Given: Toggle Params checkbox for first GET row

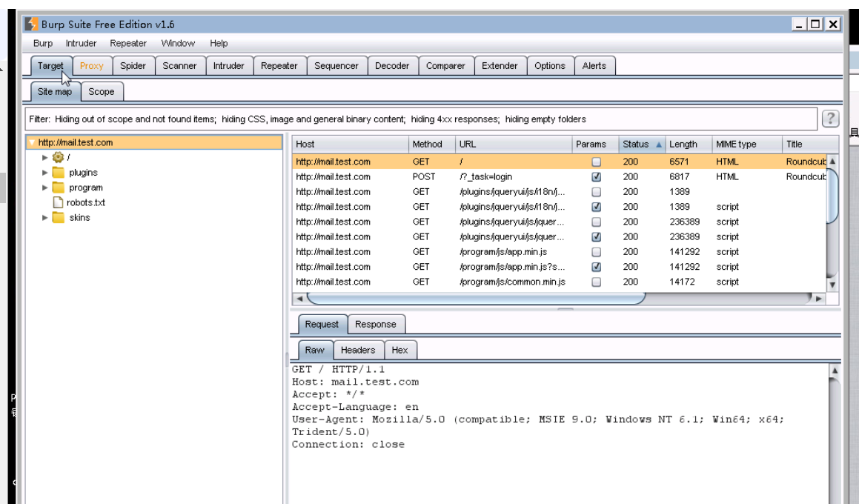Looking at the screenshot, I should (597, 162).
